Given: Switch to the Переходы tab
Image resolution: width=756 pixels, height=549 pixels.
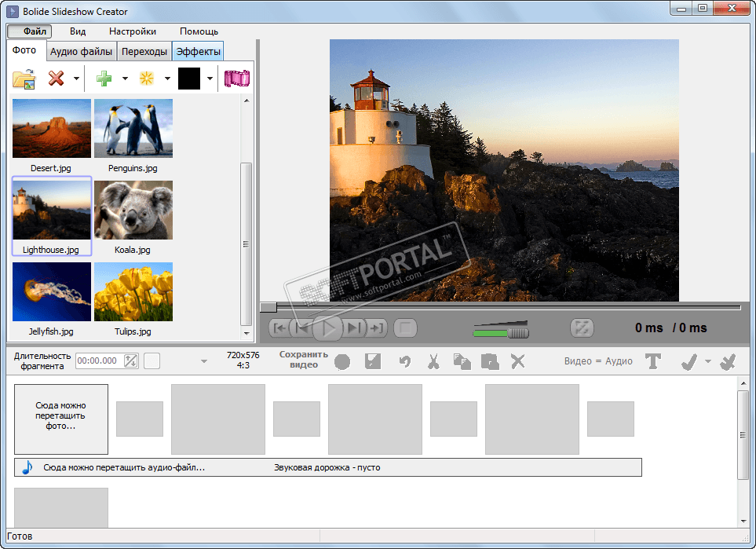Looking at the screenshot, I should [x=144, y=52].
